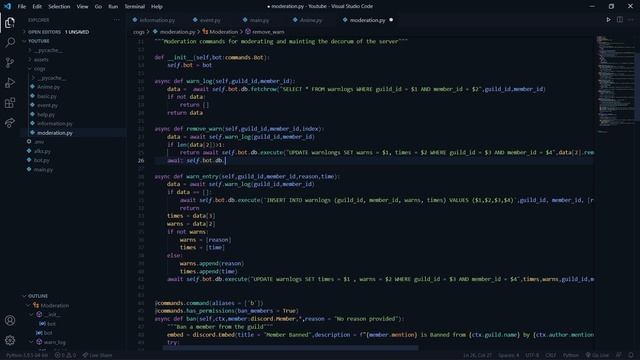
Task: Select moderation.py in the file tree
Action: (x=54, y=133)
